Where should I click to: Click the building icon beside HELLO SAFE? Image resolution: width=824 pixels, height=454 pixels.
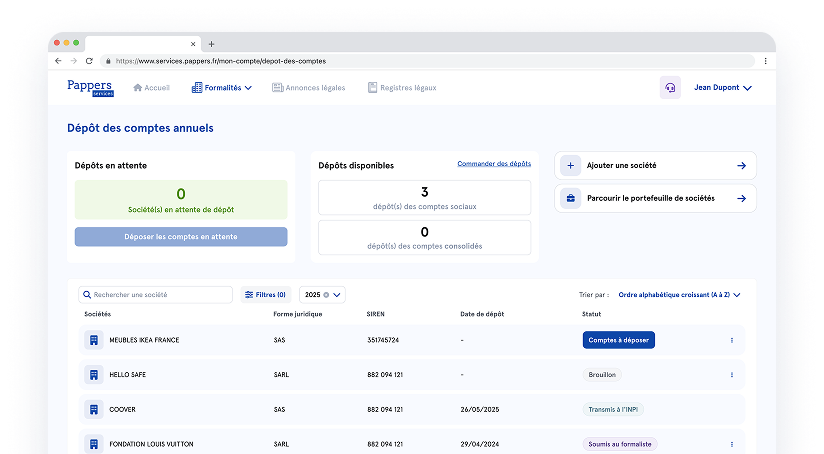[93, 375]
